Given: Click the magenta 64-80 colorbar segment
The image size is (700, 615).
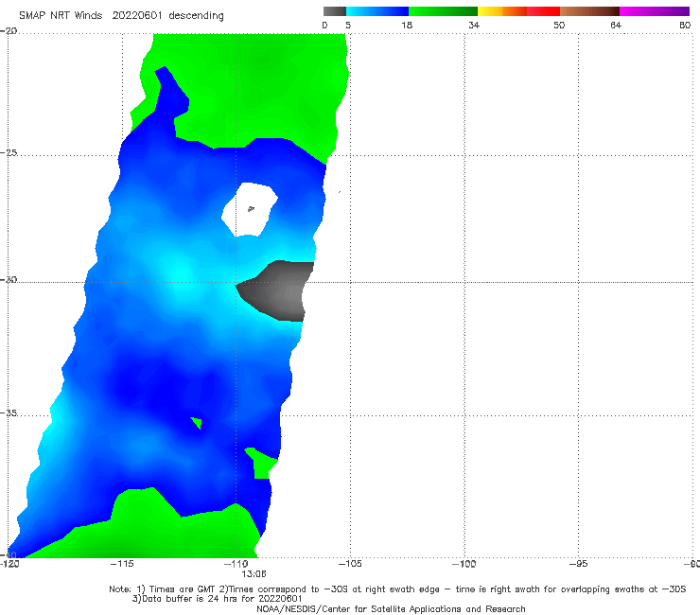Looking at the screenshot, I should tap(655, 11).
